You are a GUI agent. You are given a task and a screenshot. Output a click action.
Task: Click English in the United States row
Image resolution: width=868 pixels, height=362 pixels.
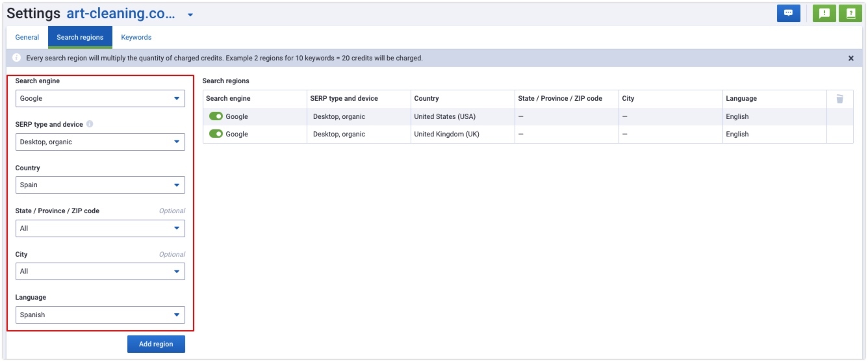pos(737,116)
